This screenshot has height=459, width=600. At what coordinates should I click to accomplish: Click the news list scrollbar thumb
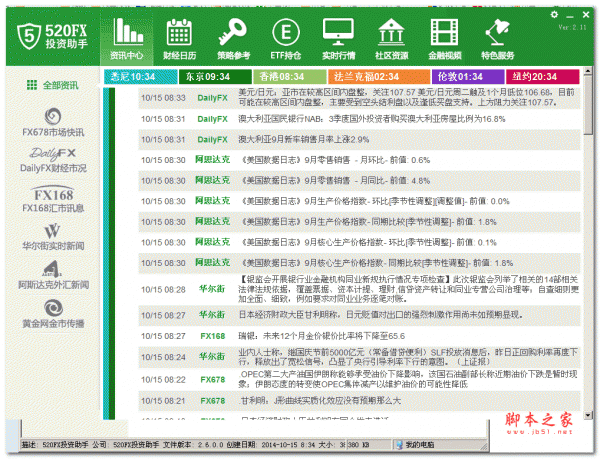coord(588,105)
